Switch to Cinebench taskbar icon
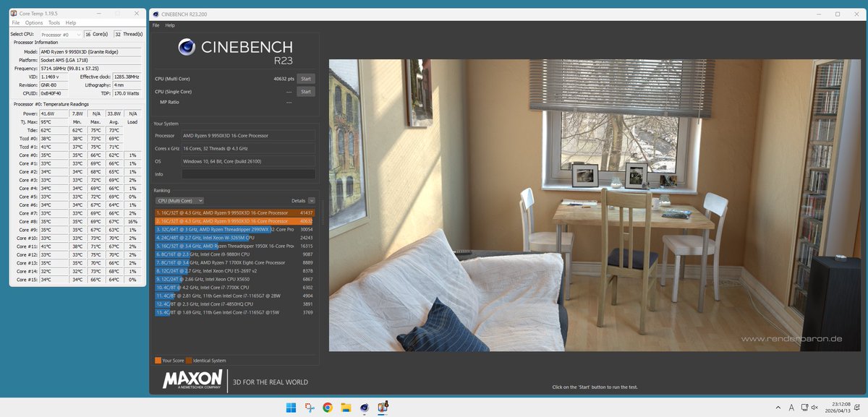Viewport: 868px width, 417px height. click(364, 408)
